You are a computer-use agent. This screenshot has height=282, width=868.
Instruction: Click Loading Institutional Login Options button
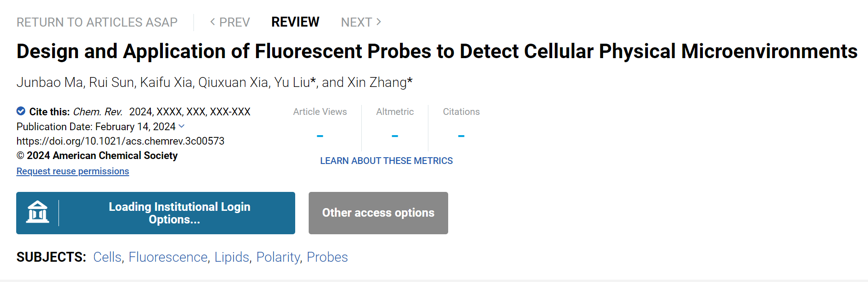156,213
